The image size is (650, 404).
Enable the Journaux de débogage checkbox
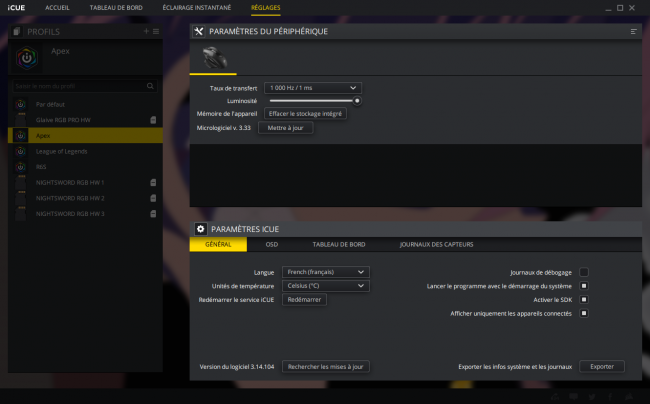click(x=584, y=272)
